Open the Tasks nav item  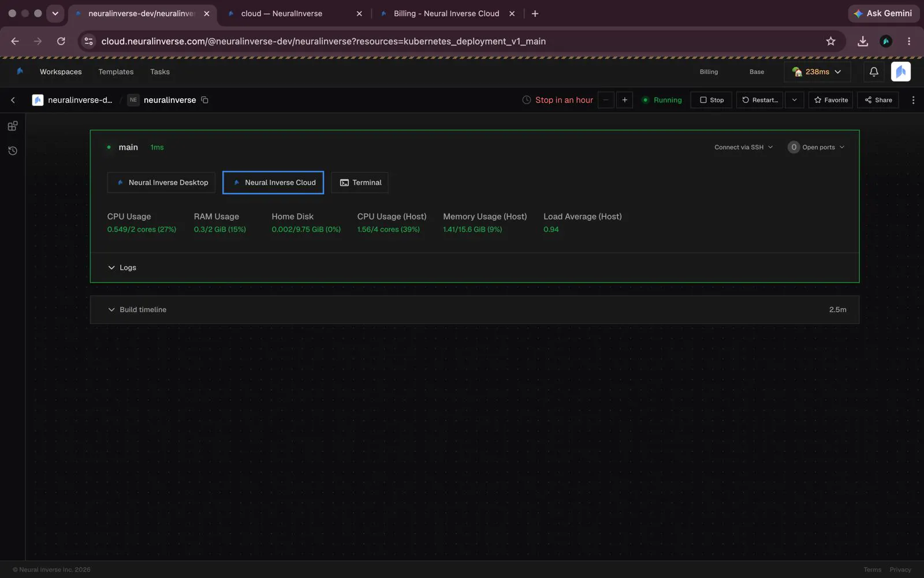(x=160, y=72)
